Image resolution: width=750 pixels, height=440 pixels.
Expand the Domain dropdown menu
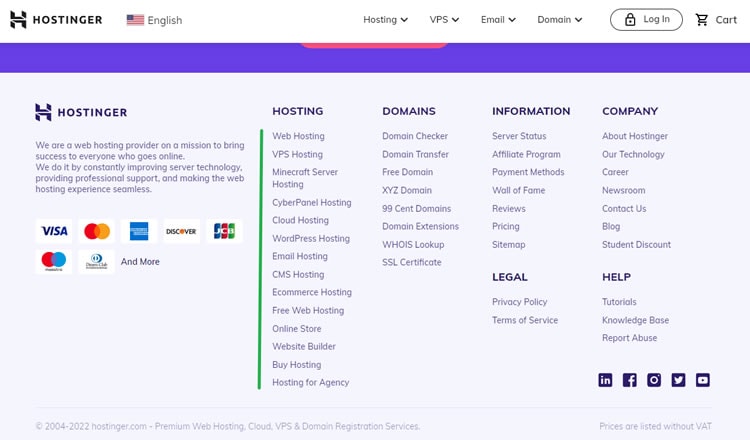[x=560, y=20]
